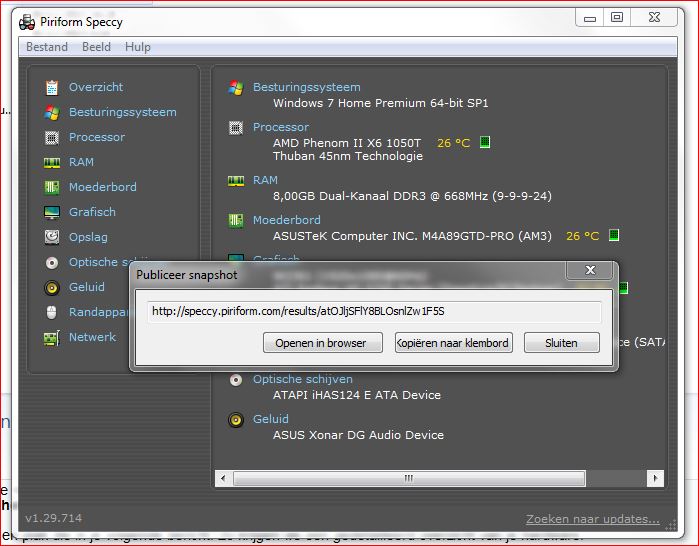Click the RAM stick icon in sidebar
699x546 pixels.
(52, 163)
